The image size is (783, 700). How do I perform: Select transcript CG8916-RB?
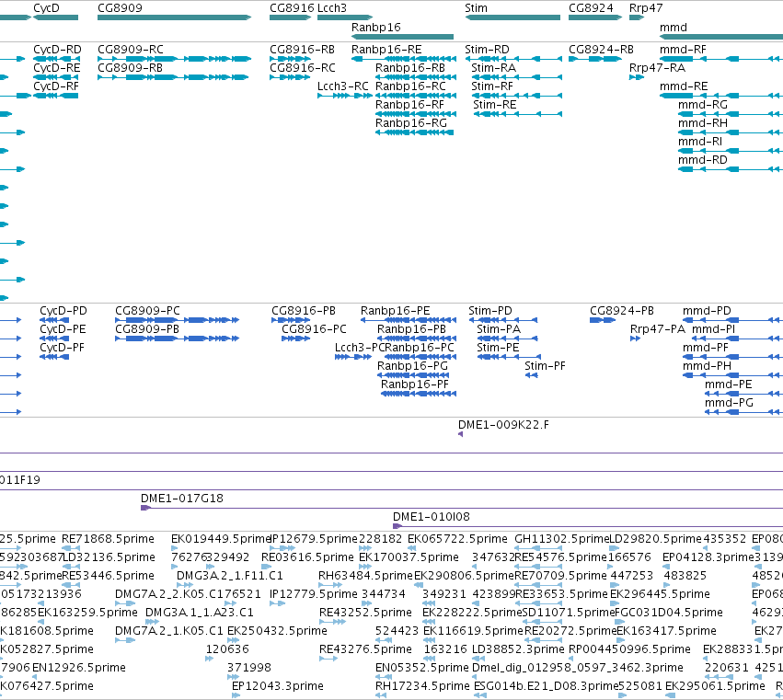[290, 59]
